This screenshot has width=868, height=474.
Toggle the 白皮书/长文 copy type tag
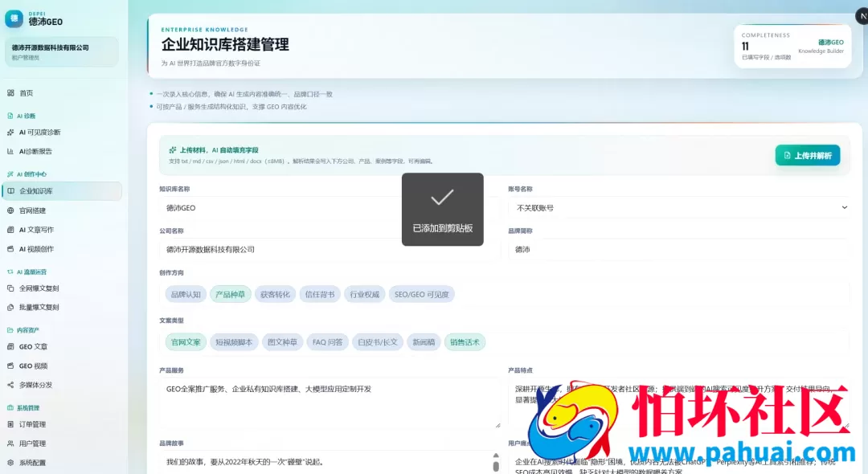tap(378, 341)
